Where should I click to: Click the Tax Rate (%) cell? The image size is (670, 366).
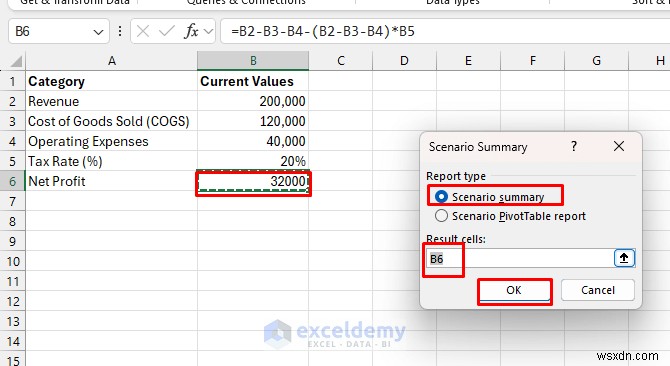(112, 161)
